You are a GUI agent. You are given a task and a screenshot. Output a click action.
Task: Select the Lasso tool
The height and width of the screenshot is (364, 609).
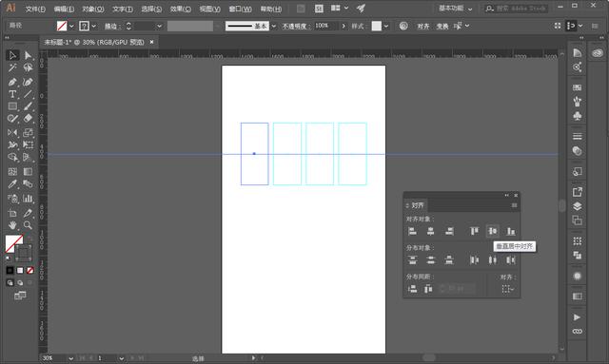pyautogui.click(x=28, y=67)
